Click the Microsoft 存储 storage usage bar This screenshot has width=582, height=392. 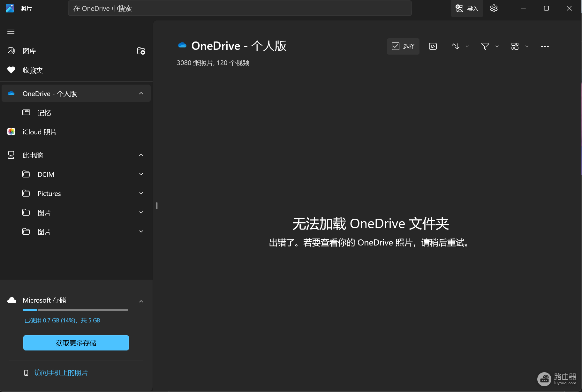[75, 310]
